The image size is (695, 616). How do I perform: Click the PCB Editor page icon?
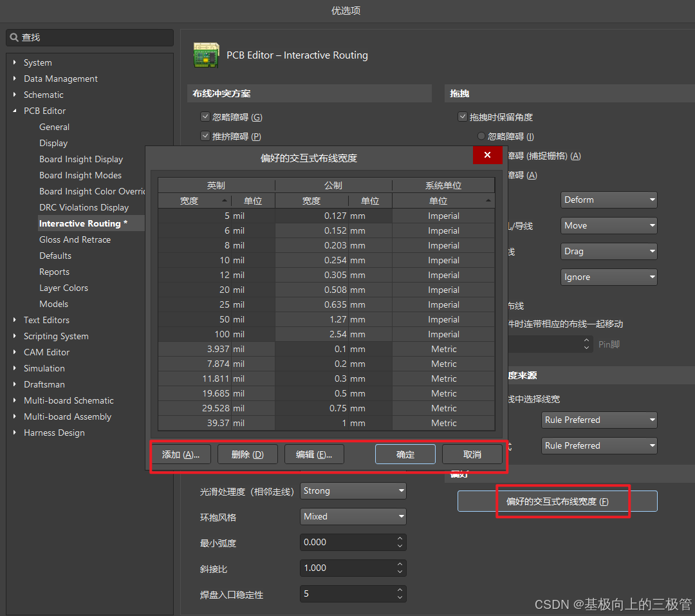(206, 55)
